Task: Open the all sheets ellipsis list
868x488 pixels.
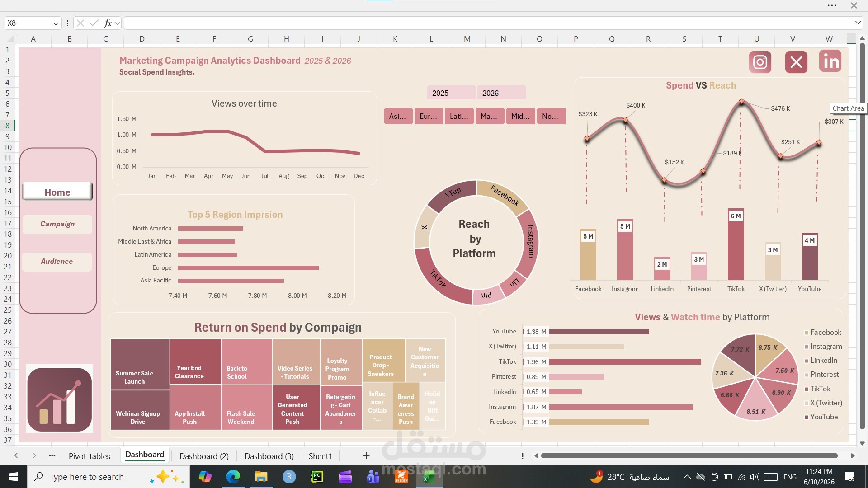Action: coord(52,456)
